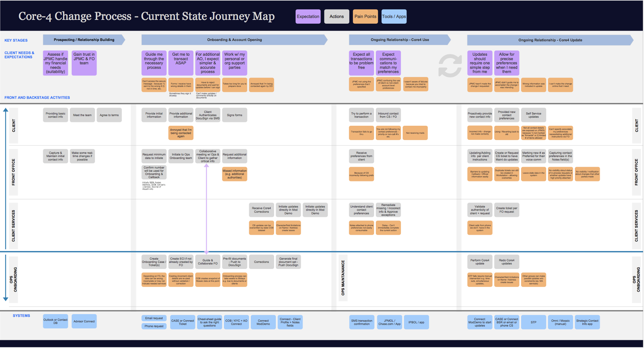The image size is (644, 348).
Task: Expand the Onboarding & Account Opening stage arrow
Action: (x=235, y=40)
